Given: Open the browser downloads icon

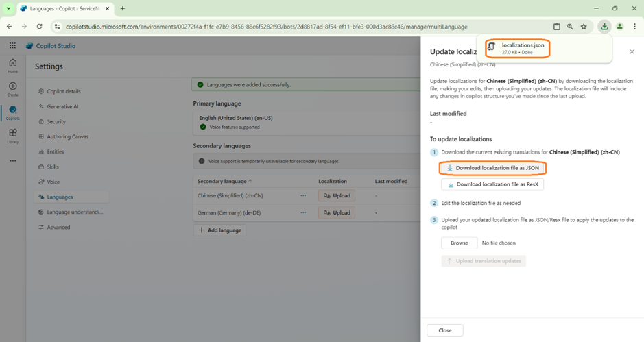Looking at the screenshot, I should pyautogui.click(x=604, y=27).
